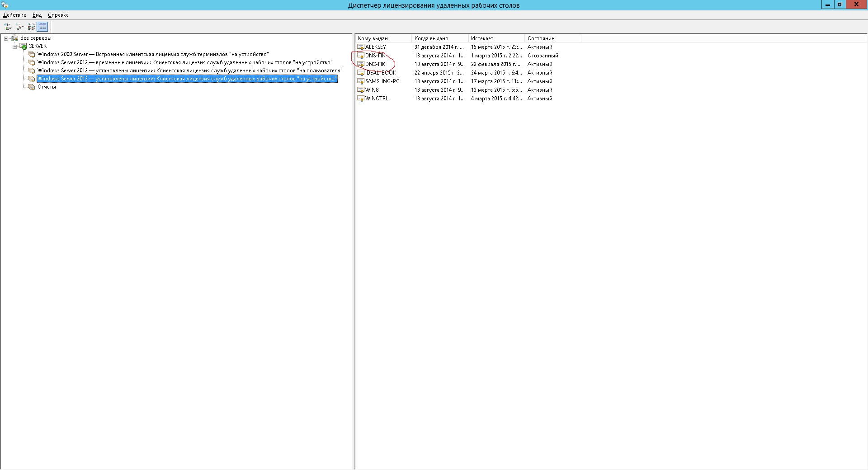Open the Отчеты node
Viewport: 868px width, 470px height.
47,87
